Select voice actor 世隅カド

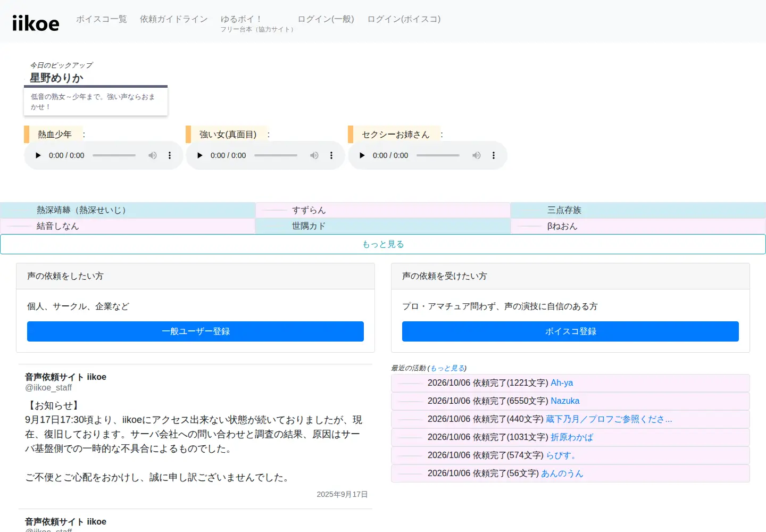coord(383,226)
